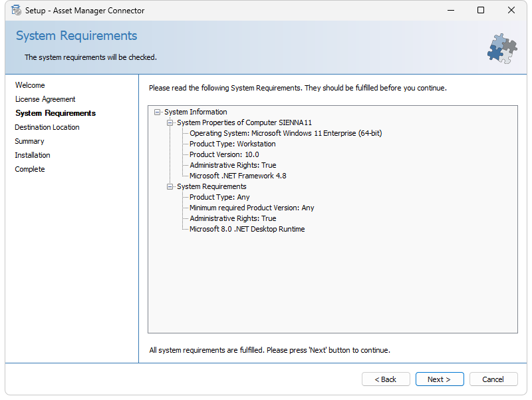Select Minimum required Product Version: Any row
This screenshot has width=532, height=400.
pos(252,208)
